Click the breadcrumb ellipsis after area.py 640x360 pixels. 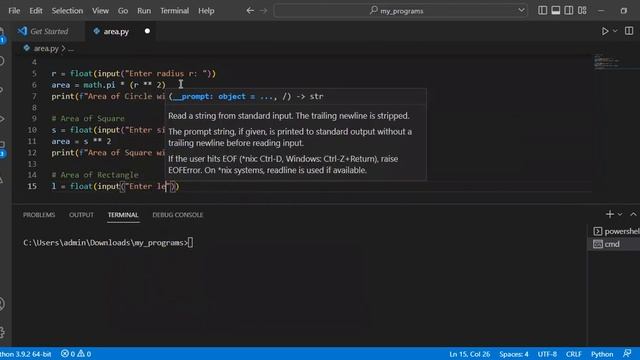coord(71,49)
